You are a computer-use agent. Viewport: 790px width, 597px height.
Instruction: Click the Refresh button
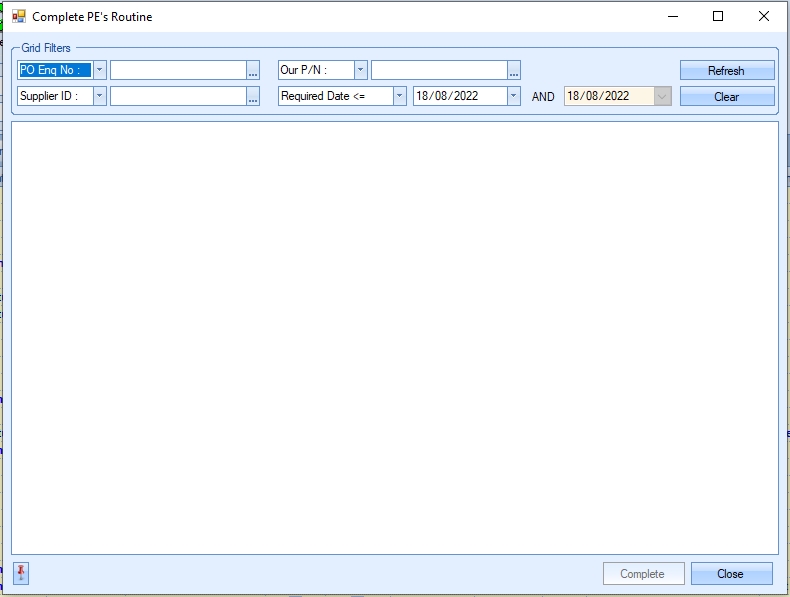726,71
